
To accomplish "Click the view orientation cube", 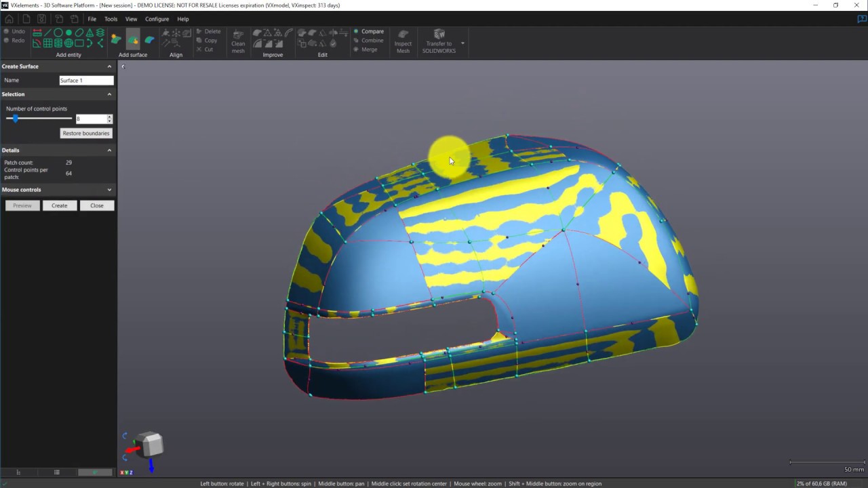I will [x=151, y=445].
